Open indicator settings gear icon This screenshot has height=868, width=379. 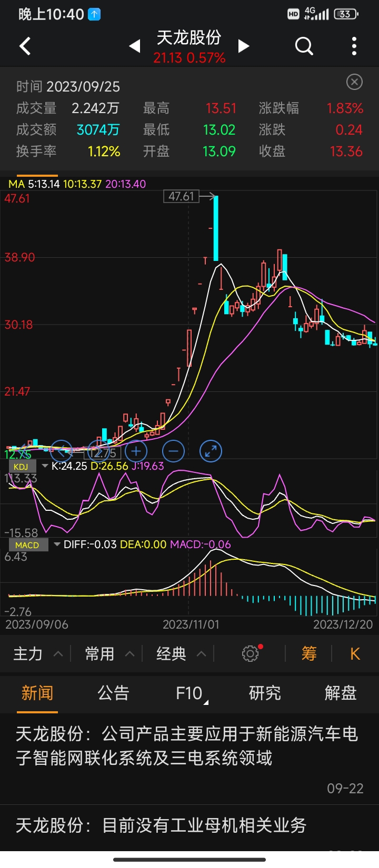(x=251, y=653)
